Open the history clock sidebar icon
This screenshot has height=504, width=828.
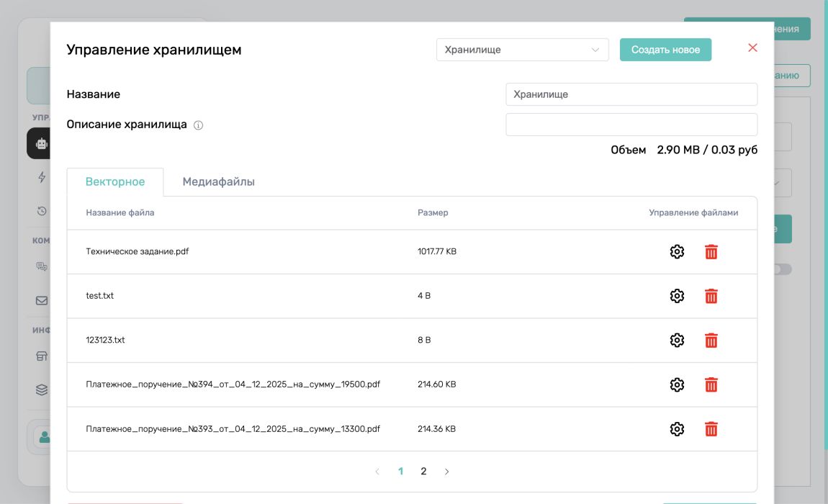click(x=42, y=211)
